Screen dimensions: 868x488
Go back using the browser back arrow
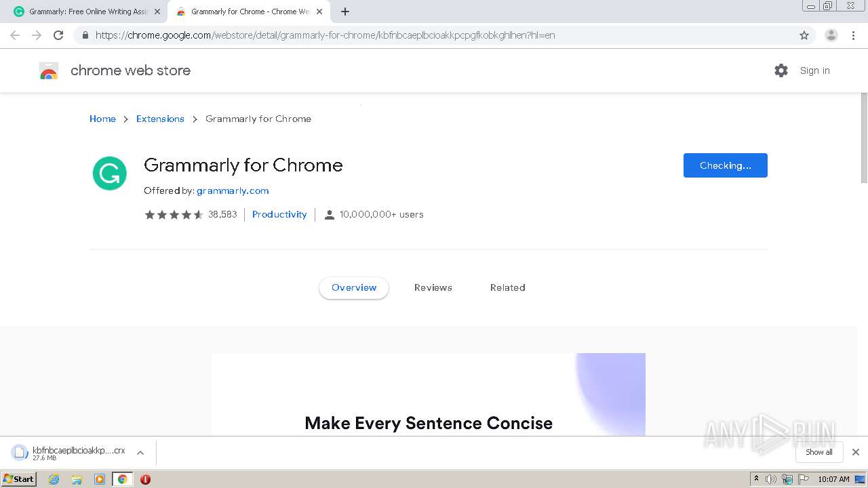click(15, 35)
